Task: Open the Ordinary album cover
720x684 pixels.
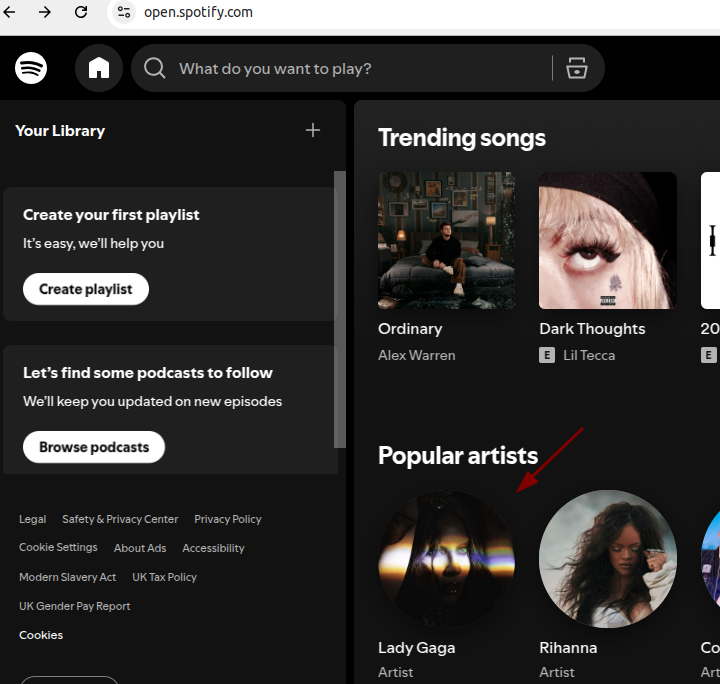Action: [446, 241]
